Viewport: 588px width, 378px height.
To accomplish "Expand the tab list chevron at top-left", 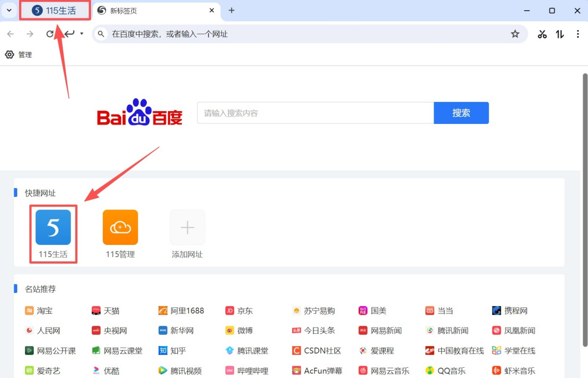I will point(8,10).
